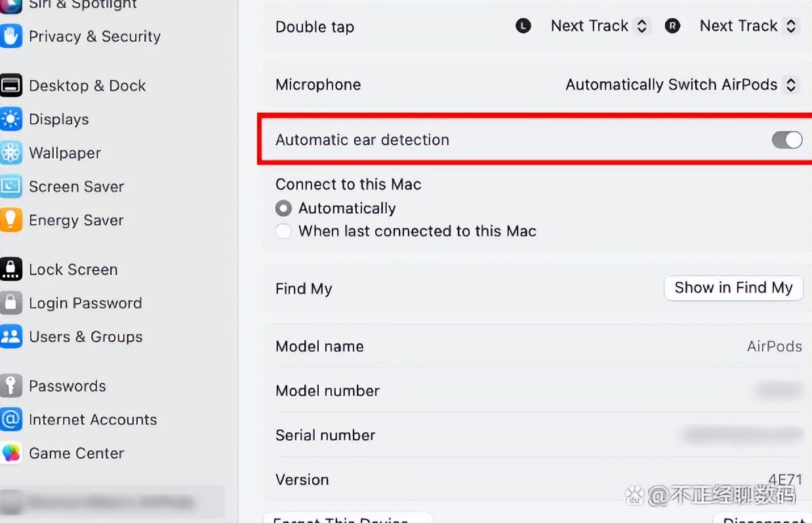Choose When last connected to this Mac

click(x=283, y=231)
